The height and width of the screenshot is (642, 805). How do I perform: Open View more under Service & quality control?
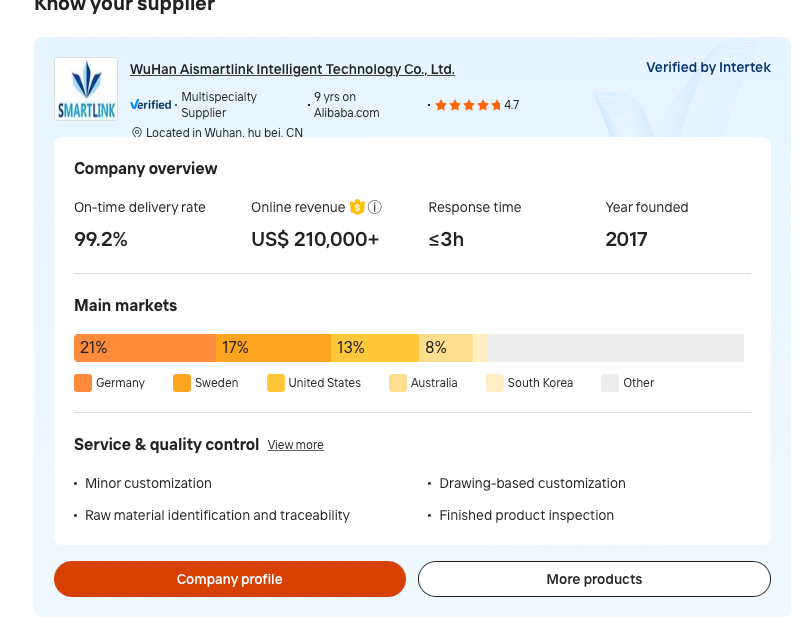pos(296,445)
